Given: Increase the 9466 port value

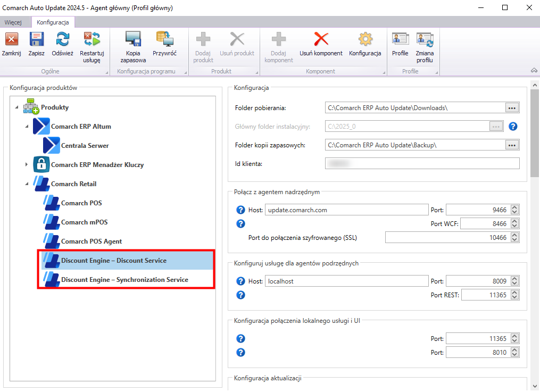Looking at the screenshot, I should tap(514, 207).
